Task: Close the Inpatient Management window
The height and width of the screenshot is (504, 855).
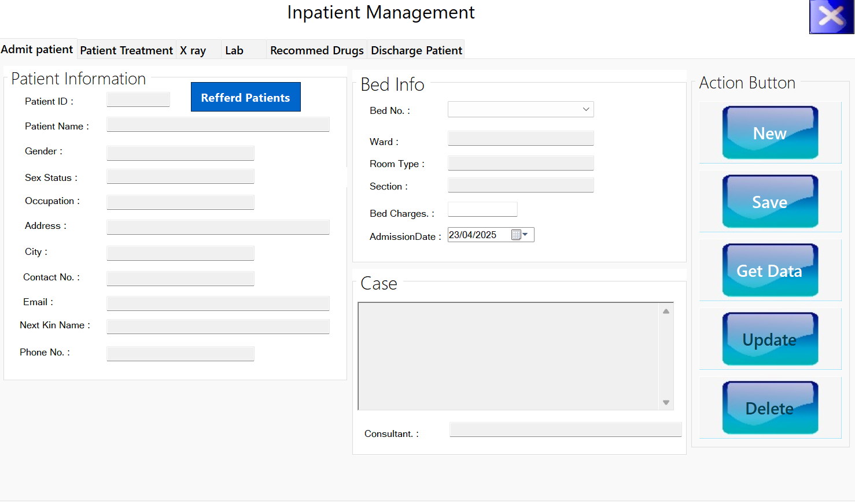Action: [x=831, y=17]
